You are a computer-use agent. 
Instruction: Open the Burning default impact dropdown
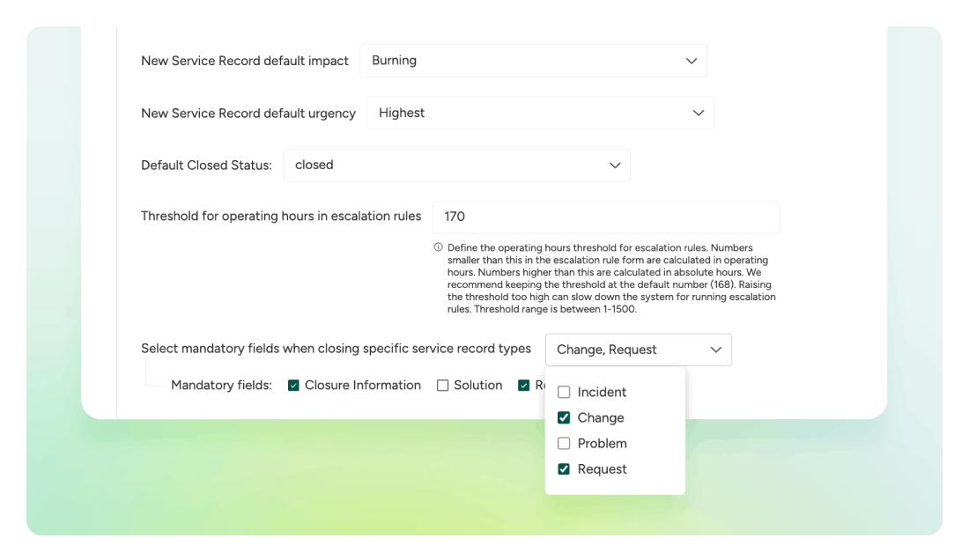click(x=533, y=61)
